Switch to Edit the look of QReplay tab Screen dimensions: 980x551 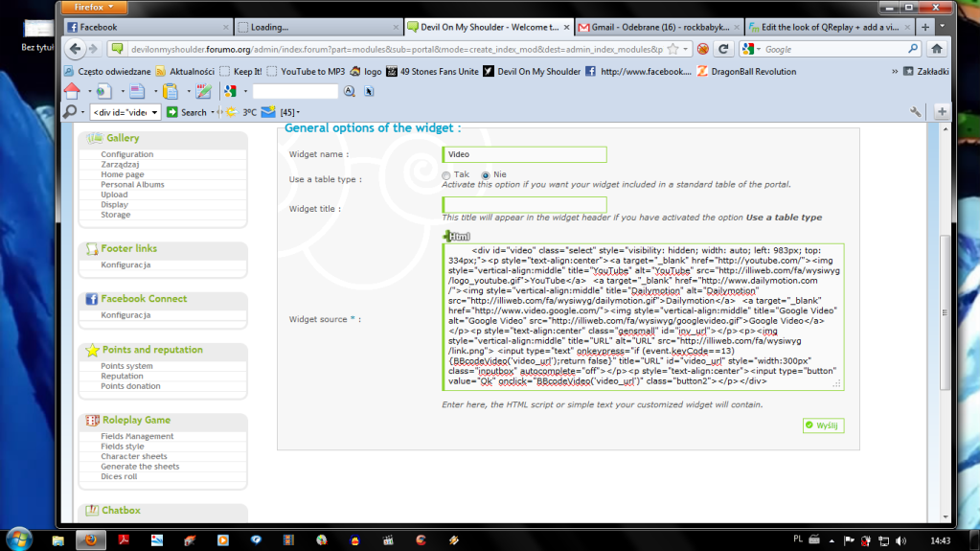(829, 27)
